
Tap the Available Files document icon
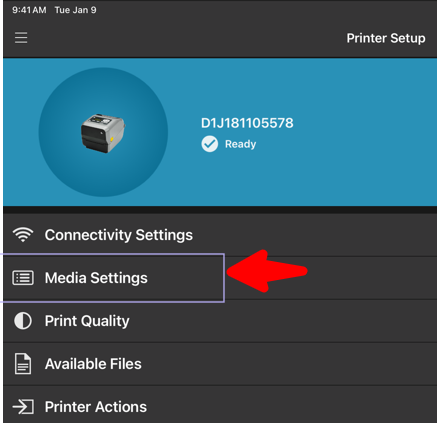(x=23, y=364)
